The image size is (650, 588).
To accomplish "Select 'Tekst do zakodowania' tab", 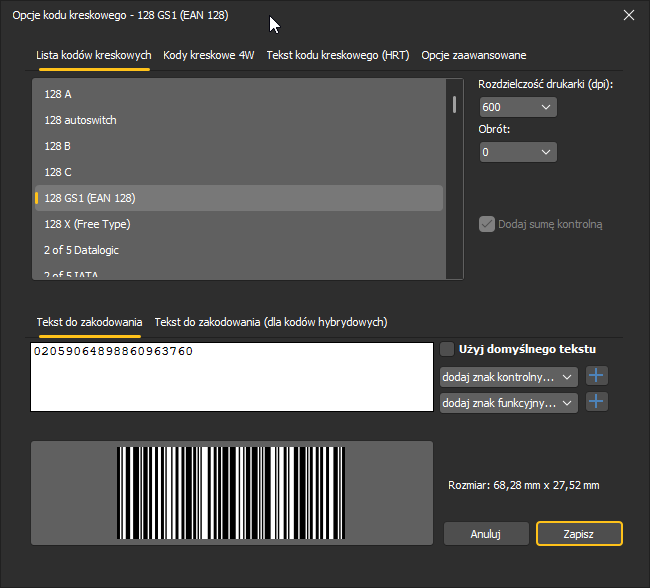I will tap(90, 322).
